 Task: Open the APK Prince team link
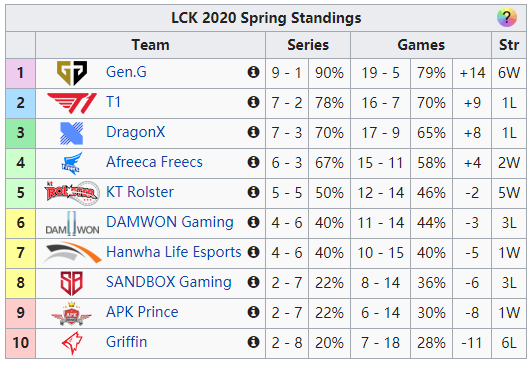142,312
